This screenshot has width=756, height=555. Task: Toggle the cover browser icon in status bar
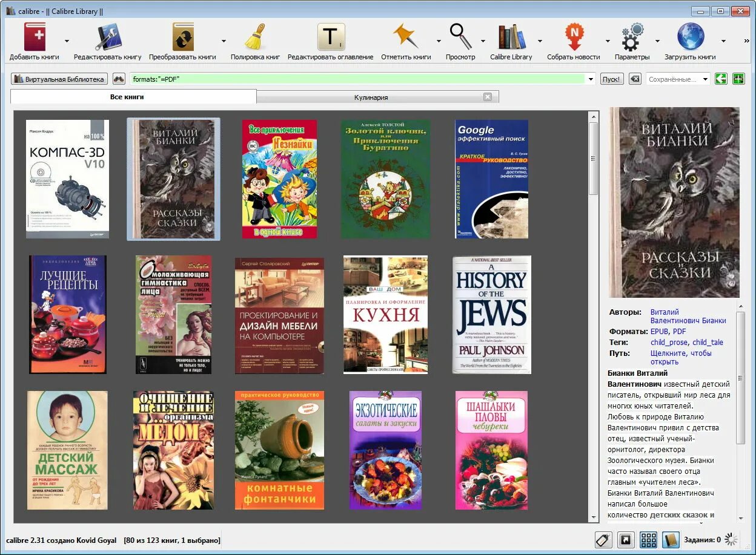pyautogui.click(x=626, y=540)
